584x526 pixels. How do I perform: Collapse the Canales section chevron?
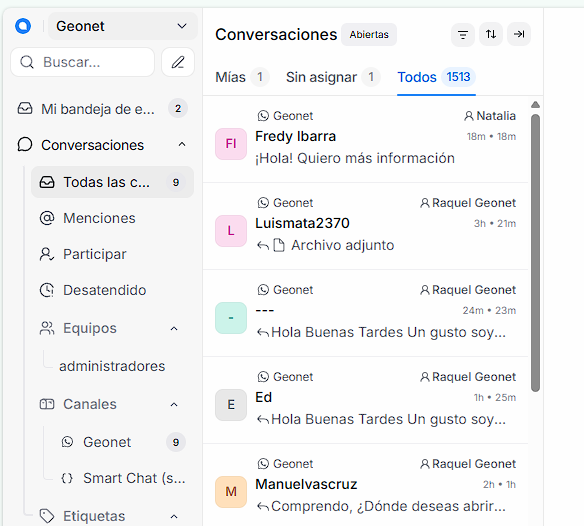[174, 405]
